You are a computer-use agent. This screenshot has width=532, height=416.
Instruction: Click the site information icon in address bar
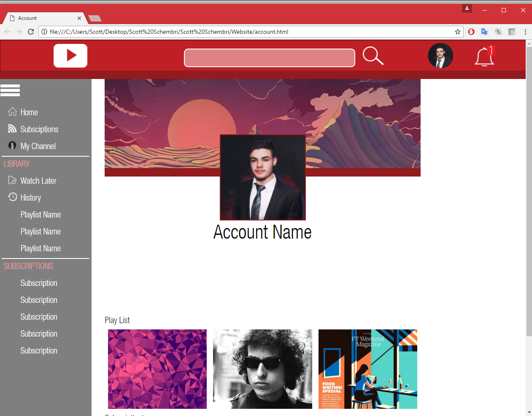coord(44,32)
